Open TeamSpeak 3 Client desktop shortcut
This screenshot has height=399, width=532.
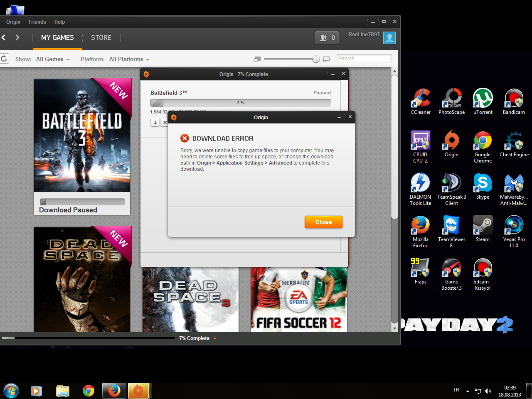452,189
